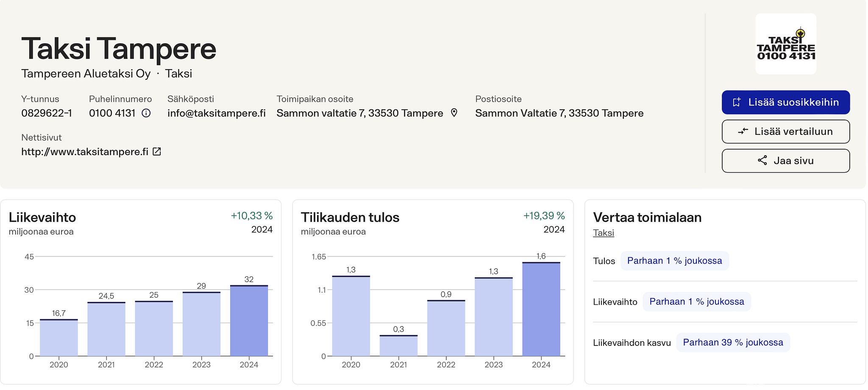This screenshot has width=868, height=390.
Task: Click the Liikevaihto chart title
Action: (x=42, y=217)
